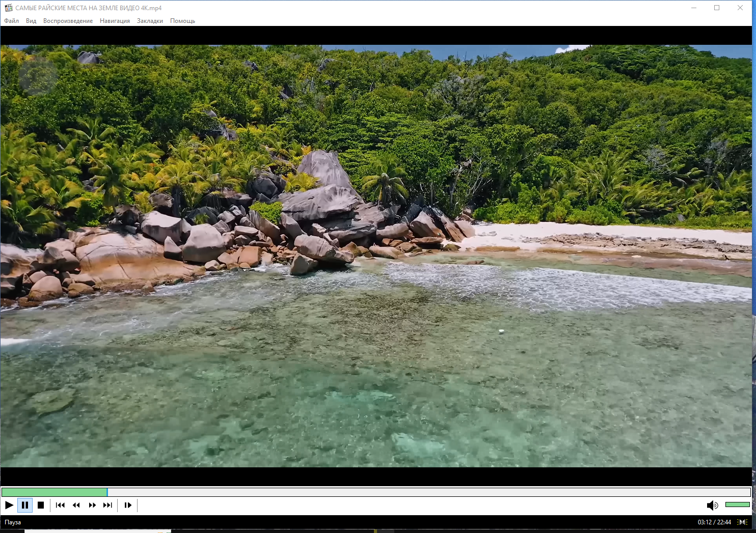756x533 pixels.
Task: Open the Закладки menu
Action: [150, 21]
